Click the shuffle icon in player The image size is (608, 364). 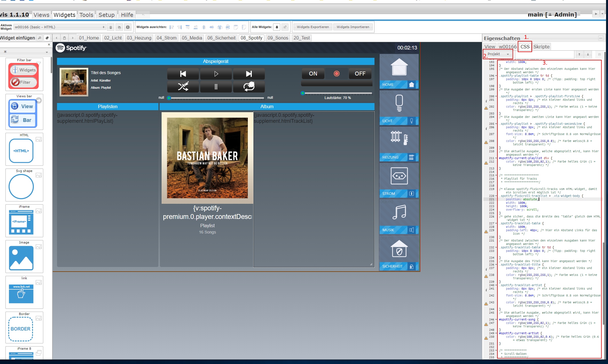(x=183, y=86)
